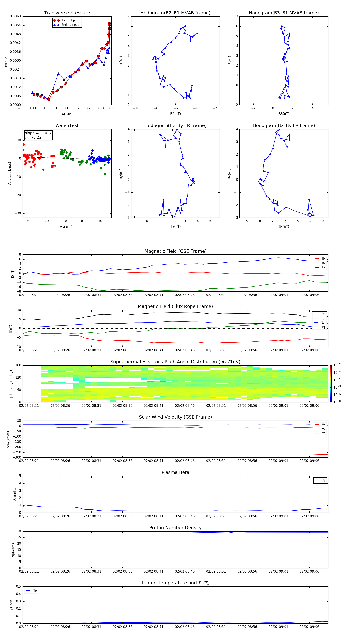
Task: Click the 'Bz(nT)' axis label
Action: pos(175,227)
